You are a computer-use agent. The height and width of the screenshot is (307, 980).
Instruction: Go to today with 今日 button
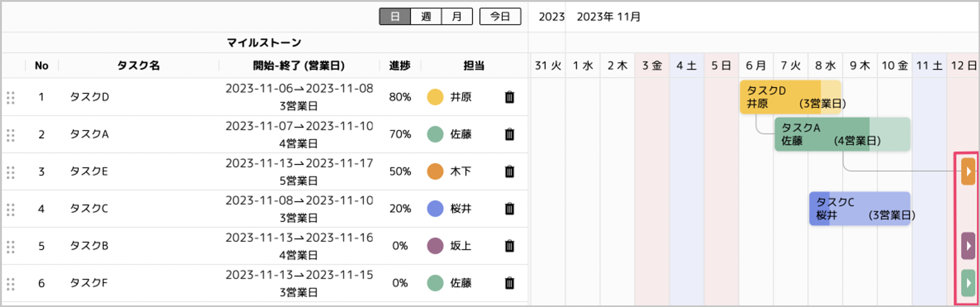(500, 17)
